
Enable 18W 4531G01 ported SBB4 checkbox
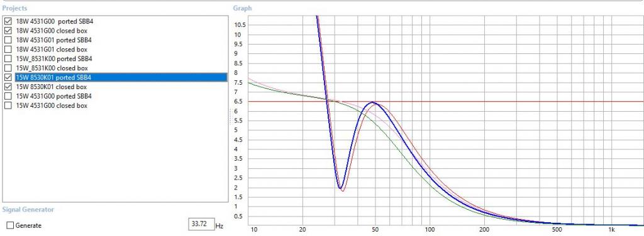coord(8,40)
